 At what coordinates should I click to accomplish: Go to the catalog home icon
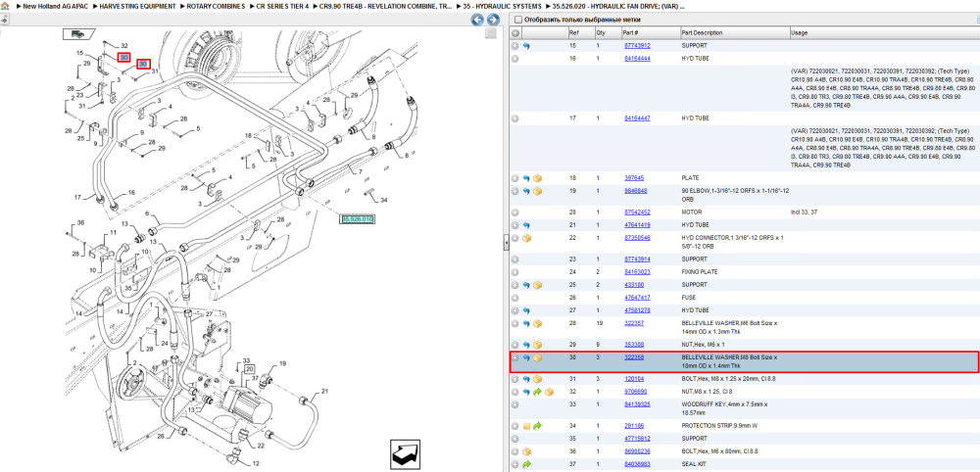(x=4, y=6)
